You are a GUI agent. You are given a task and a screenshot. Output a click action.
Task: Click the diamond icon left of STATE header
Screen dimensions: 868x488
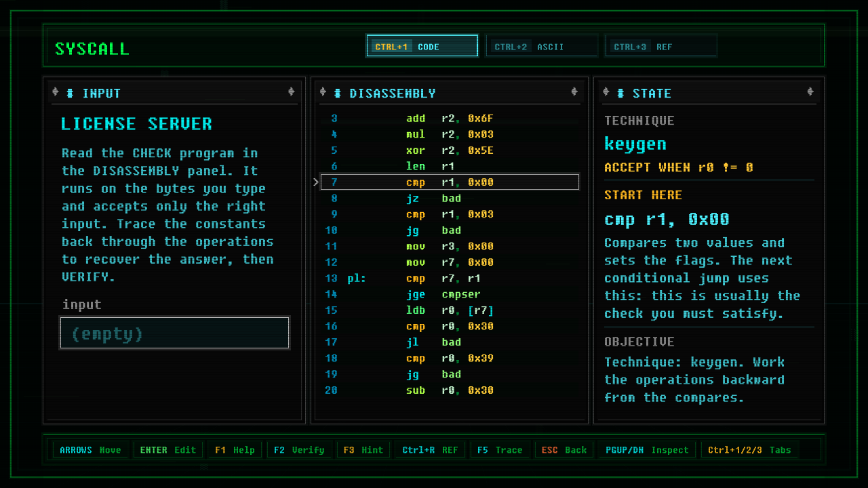606,92
